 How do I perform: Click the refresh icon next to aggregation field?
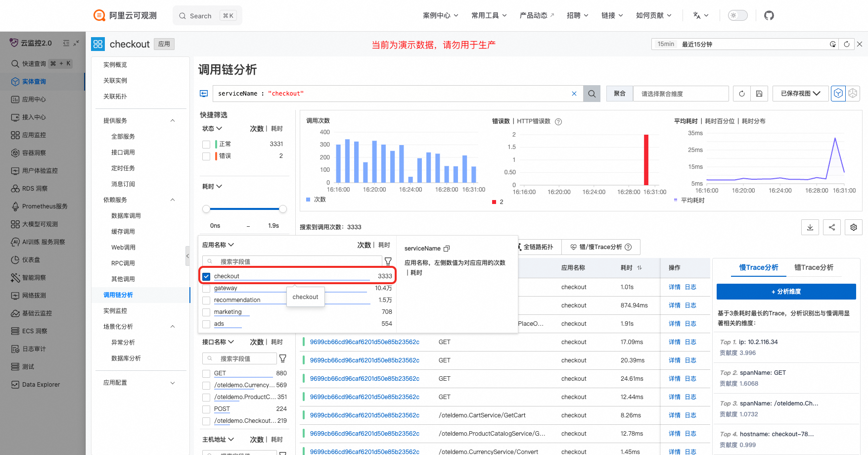point(742,94)
